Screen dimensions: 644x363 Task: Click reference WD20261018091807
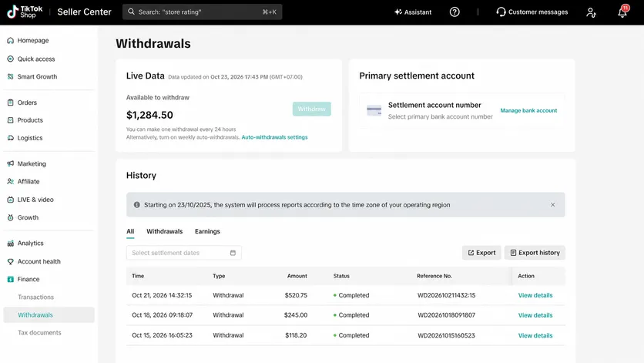[447, 315]
